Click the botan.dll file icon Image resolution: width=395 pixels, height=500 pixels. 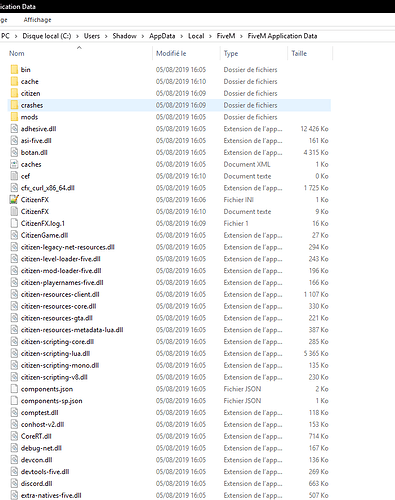pyautogui.click(x=14, y=152)
